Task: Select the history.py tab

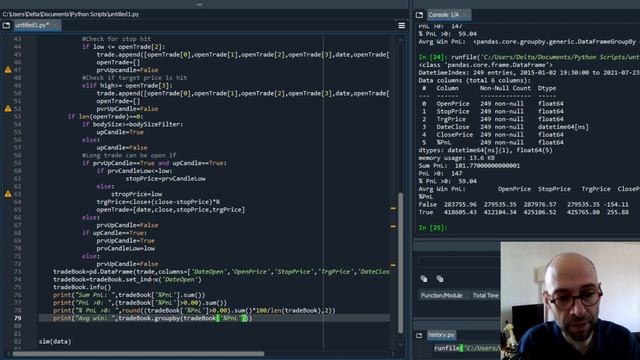Action: [x=441, y=335]
